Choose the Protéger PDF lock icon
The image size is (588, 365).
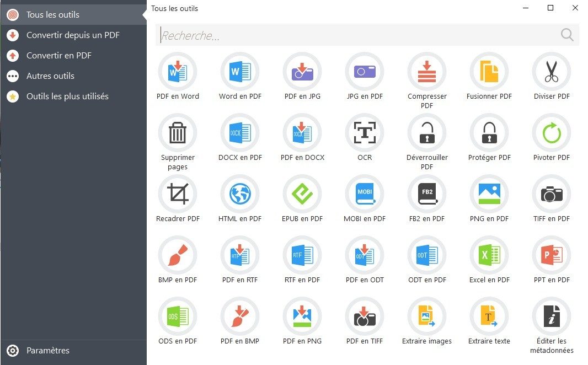[x=489, y=133]
